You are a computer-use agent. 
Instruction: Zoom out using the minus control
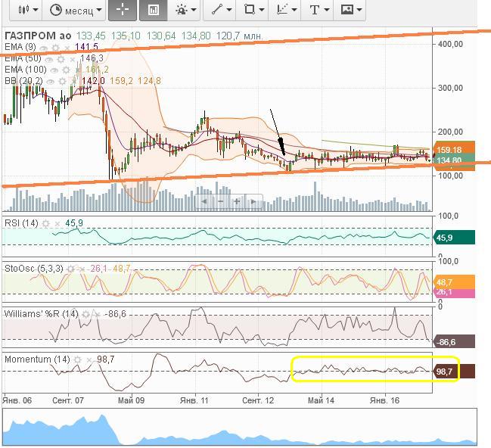coord(220,201)
